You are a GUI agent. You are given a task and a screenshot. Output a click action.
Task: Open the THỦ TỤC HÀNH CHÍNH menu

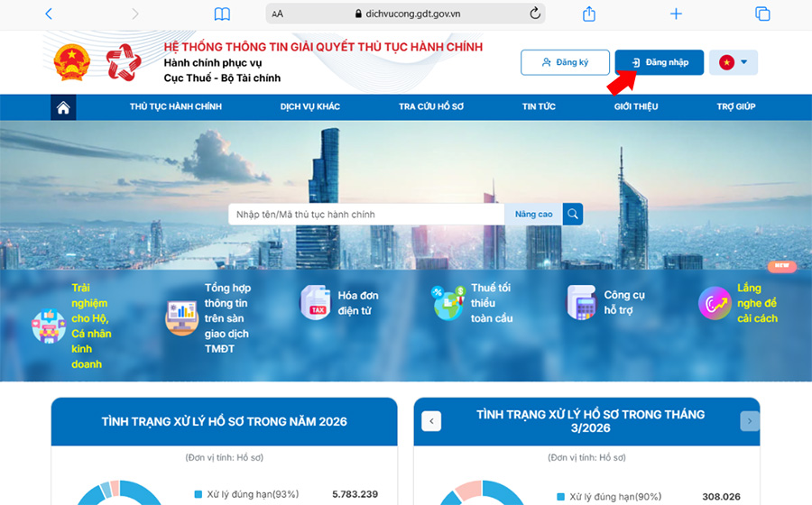point(175,107)
